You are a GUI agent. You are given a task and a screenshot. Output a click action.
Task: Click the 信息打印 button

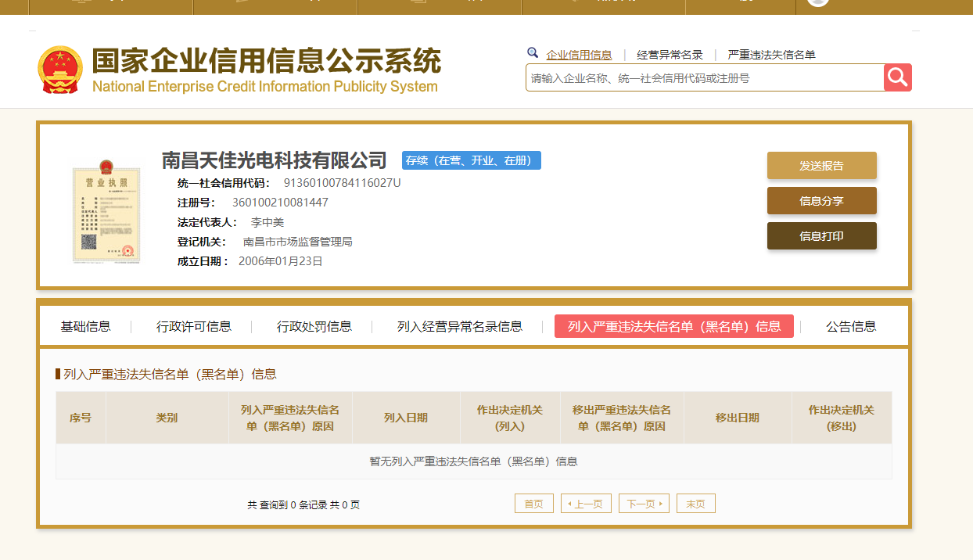pos(821,236)
